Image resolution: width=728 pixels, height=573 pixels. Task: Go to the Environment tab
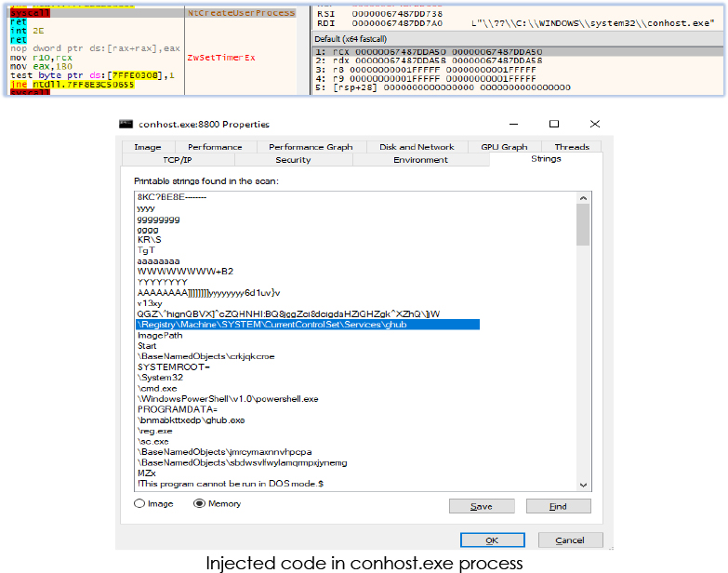click(x=420, y=160)
